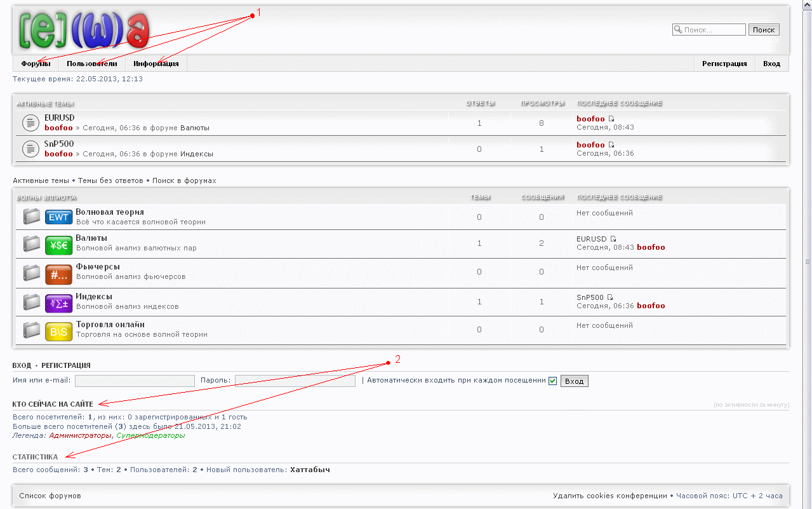Image resolution: width=812 pixels, height=509 pixels.
Task: Click the green currencies ¥$€ icon
Action: pyautogui.click(x=58, y=245)
